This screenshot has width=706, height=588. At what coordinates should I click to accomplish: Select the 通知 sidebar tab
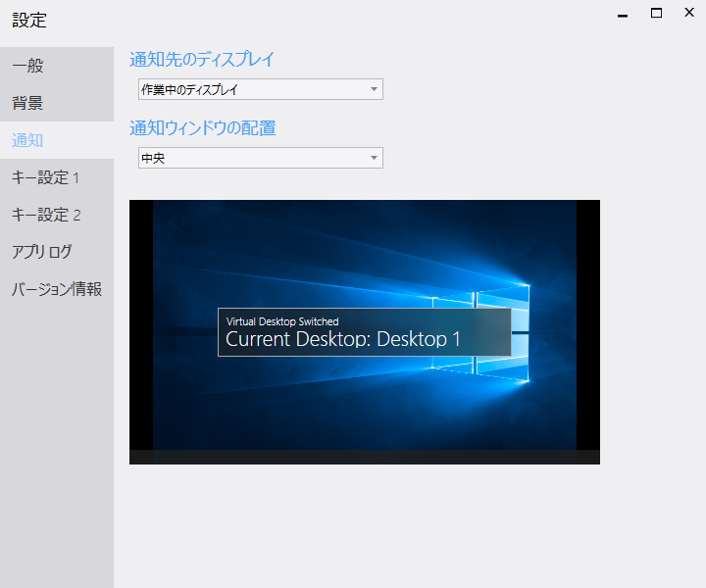tap(57, 140)
